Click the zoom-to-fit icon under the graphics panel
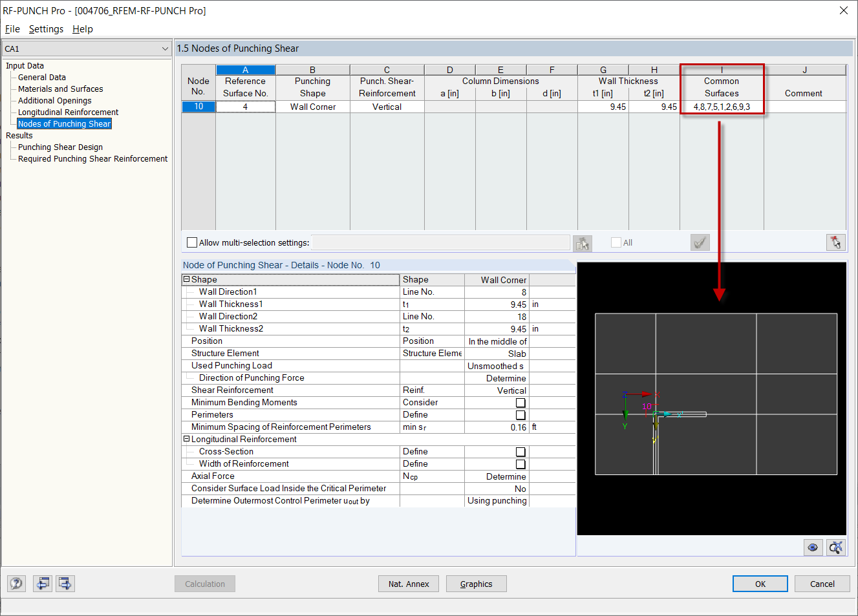858x616 pixels. click(x=835, y=547)
